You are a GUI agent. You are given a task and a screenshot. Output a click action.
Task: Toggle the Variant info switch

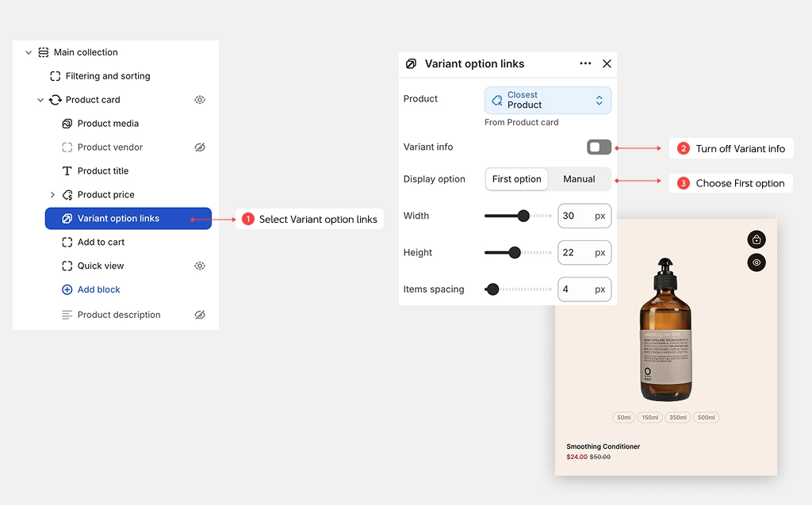tap(599, 147)
